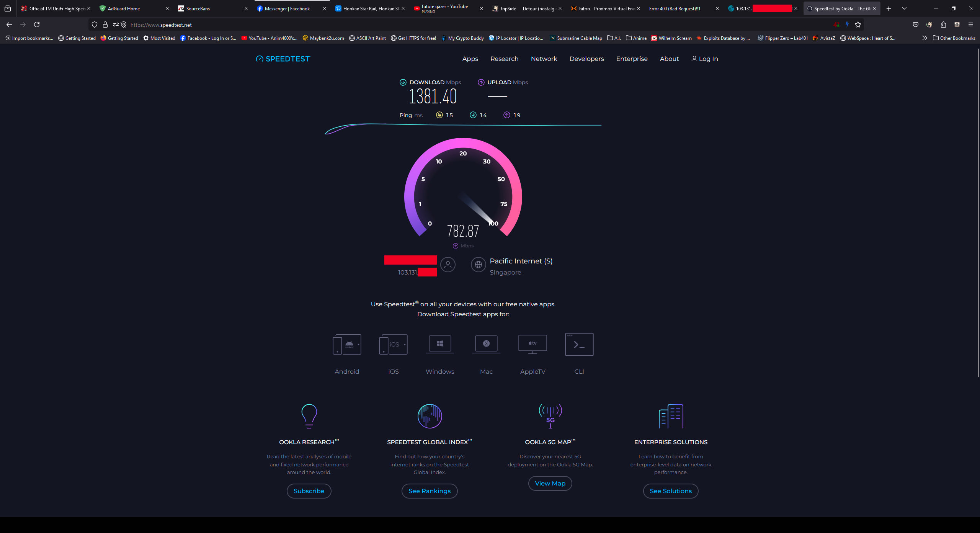Open the Enterprise navigation menu

[x=632, y=59]
